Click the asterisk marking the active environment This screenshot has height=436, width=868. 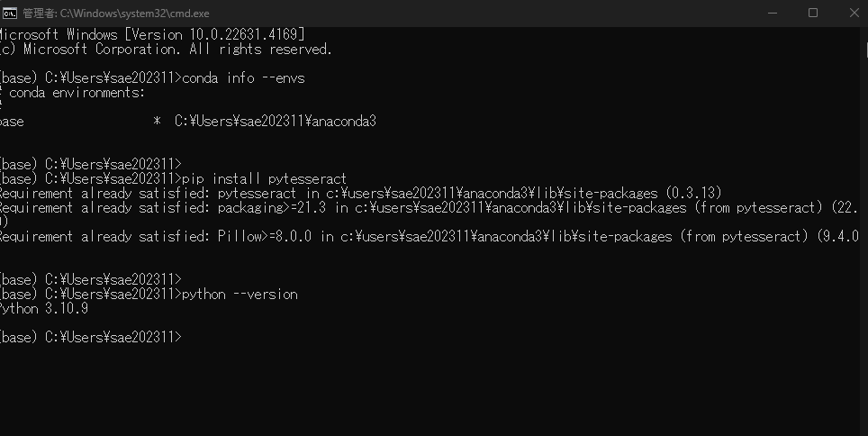[x=158, y=120]
